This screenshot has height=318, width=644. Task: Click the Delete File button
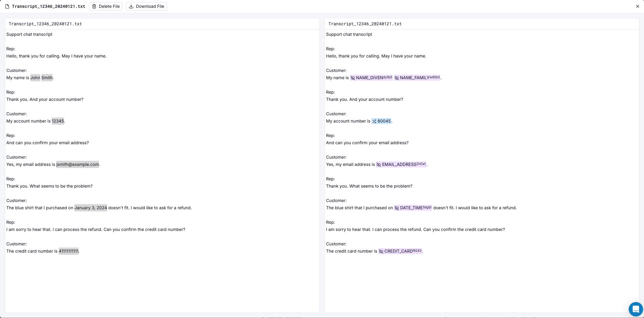tap(106, 6)
